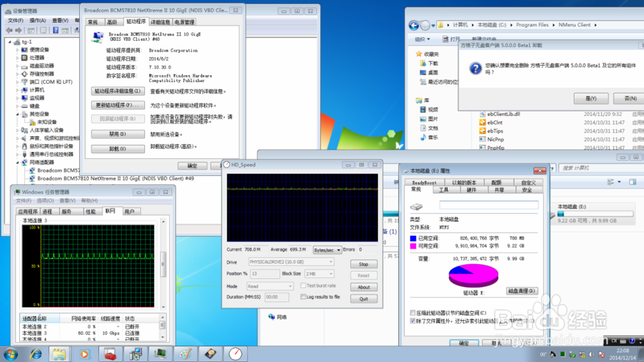Uncheck the file indexing checkbox in disk properties
Viewport: 644px width, 362px height.
click(x=412, y=321)
